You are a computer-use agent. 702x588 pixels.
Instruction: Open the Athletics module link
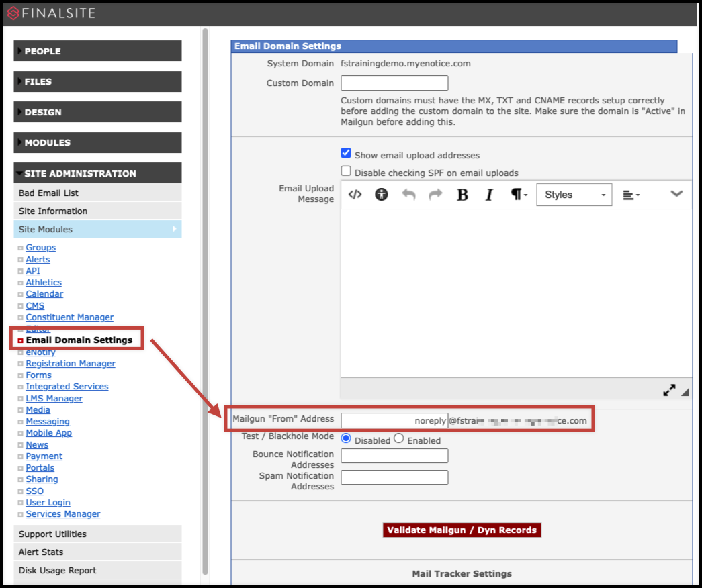tap(44, 283)
